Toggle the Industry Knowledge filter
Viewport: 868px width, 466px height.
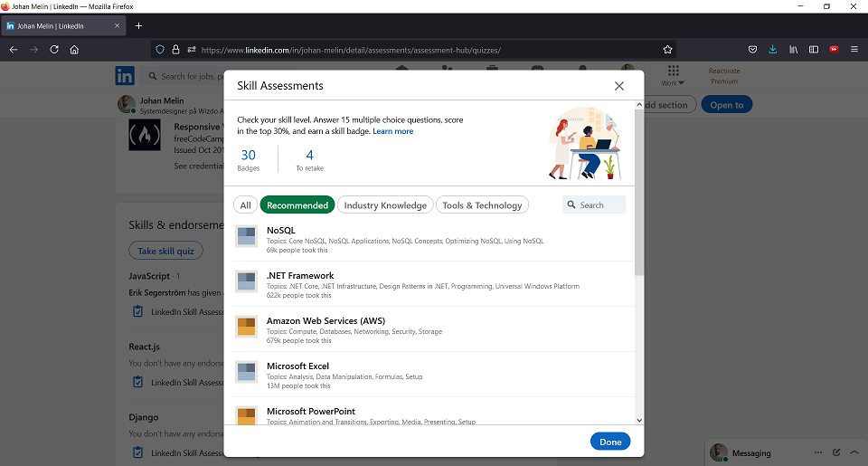coord(385,205)
